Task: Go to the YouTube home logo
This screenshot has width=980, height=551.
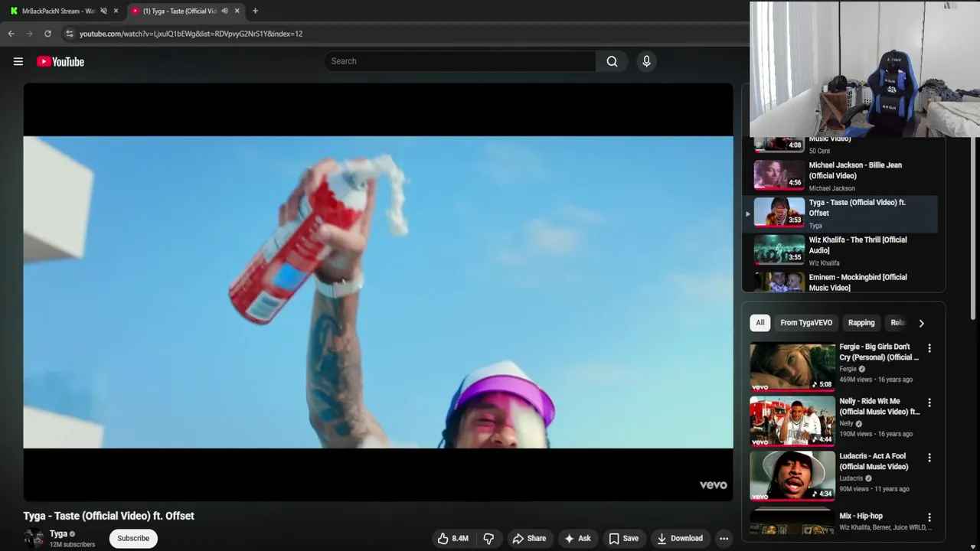Action: pyautogui.click(x=60, y=61)
